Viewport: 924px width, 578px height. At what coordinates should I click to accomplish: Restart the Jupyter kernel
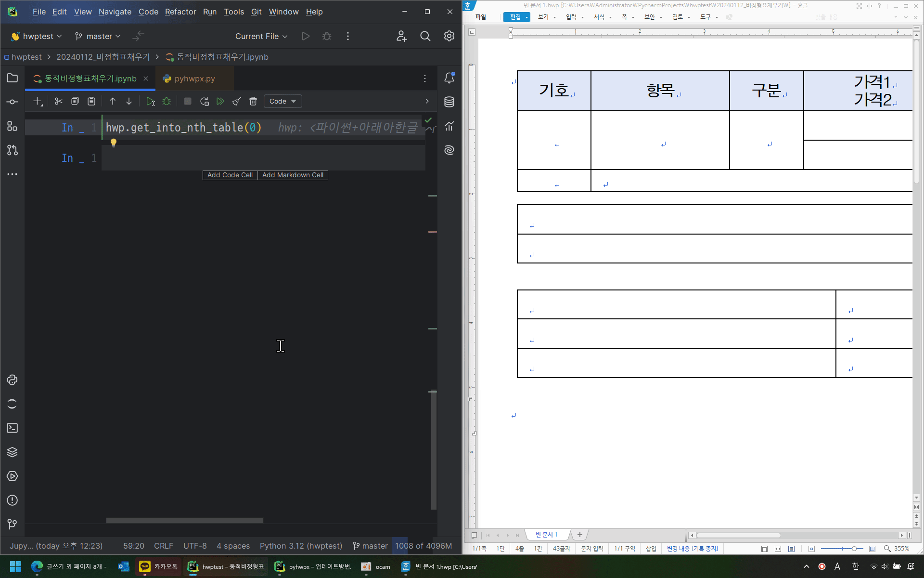[204, 101]
